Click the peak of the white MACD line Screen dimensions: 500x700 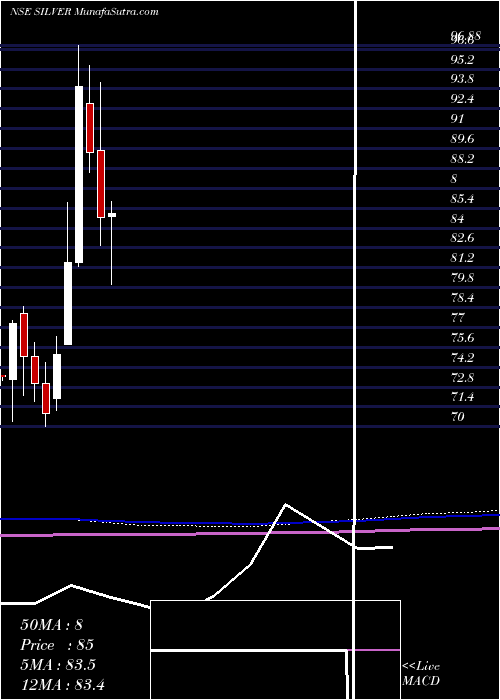pyautogui.click(x=285, y=504)
